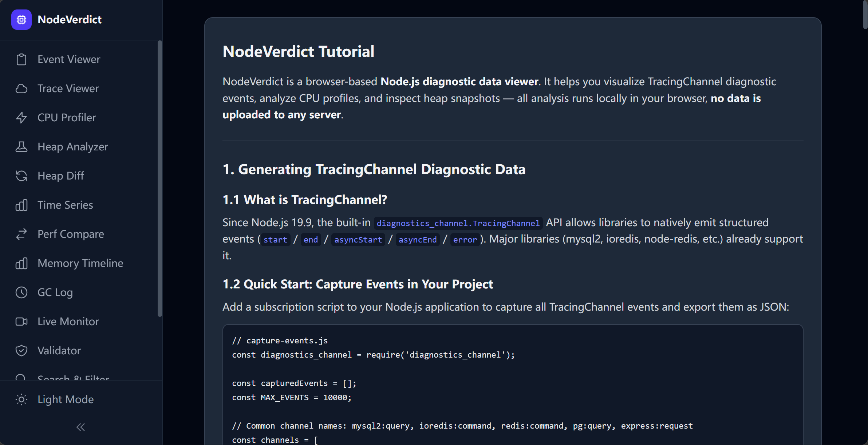The image size is (868, 445).
Task: Click the GC Log clock icon
Action: [21, 292]
